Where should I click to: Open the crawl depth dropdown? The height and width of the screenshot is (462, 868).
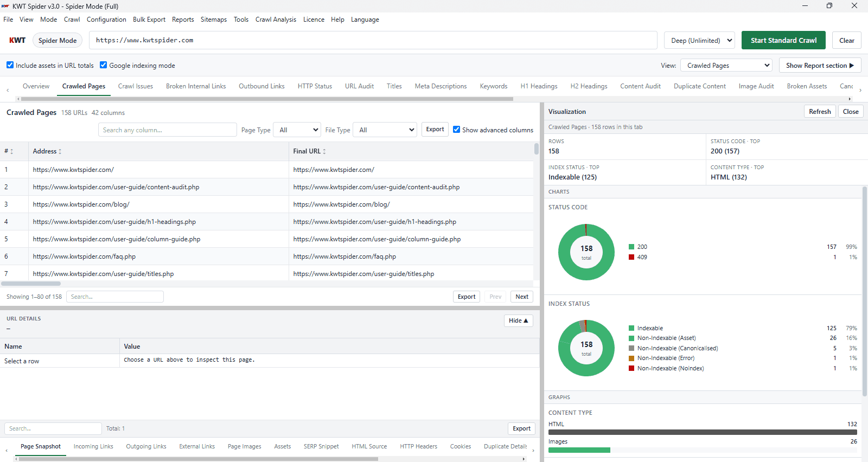[699, 40]
